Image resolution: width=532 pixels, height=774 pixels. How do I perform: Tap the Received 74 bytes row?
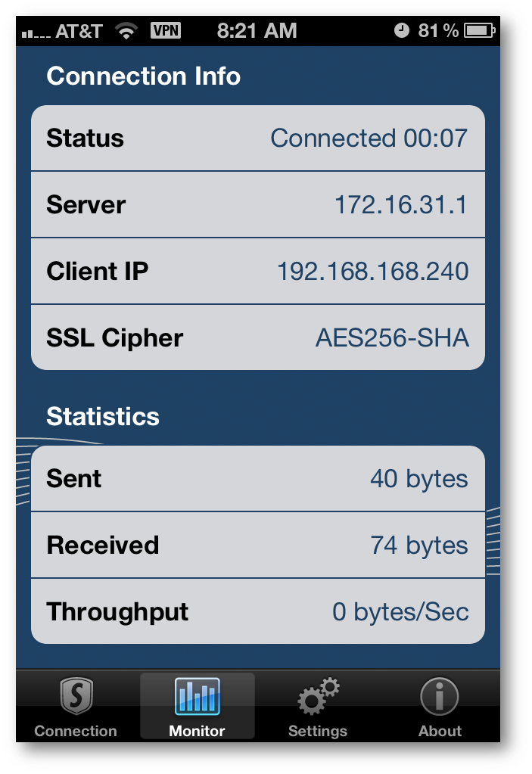(257, 546)
